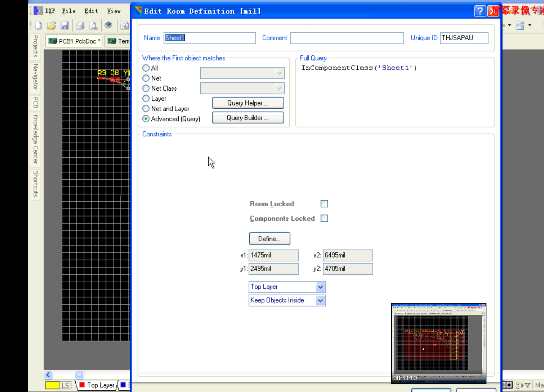Expand the Top Layer dropdown

tap(320, 287)
